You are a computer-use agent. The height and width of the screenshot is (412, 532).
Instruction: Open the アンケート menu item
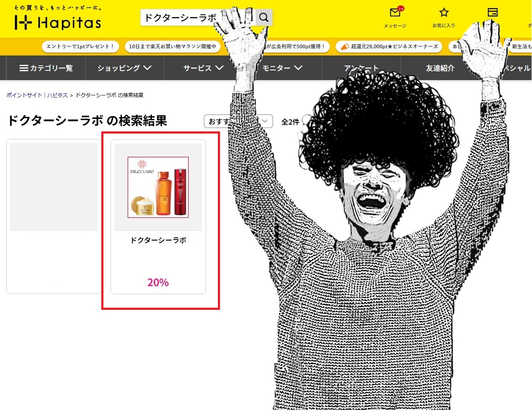361,68
